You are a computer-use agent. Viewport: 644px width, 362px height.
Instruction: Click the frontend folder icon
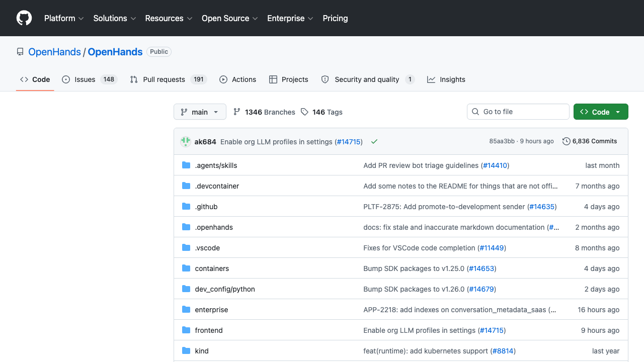coord(186,330)
